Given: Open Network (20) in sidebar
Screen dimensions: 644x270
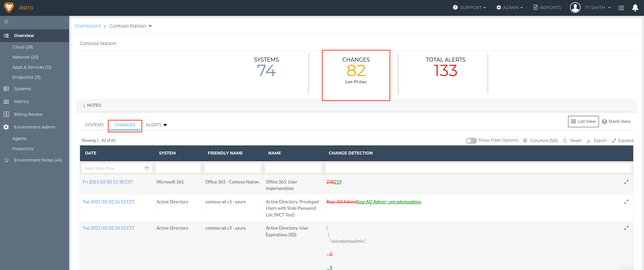Looking at the screenshot, I should [25, 57].
